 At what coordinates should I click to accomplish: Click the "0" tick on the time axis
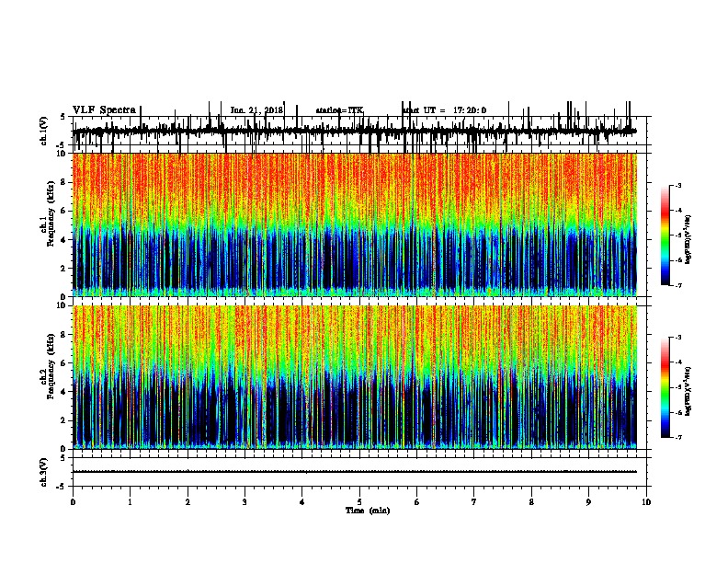tap(73, 502)
